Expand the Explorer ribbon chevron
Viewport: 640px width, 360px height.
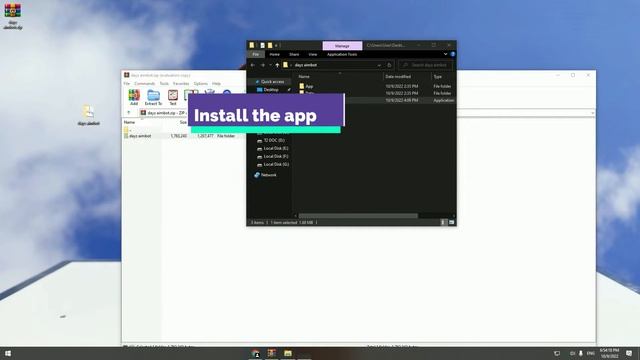[445, 54]
